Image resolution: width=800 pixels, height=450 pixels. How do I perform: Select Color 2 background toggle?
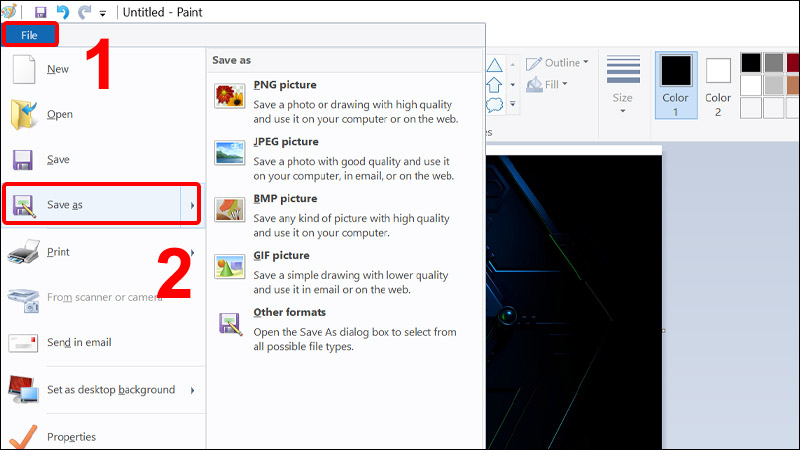[718, 85]
